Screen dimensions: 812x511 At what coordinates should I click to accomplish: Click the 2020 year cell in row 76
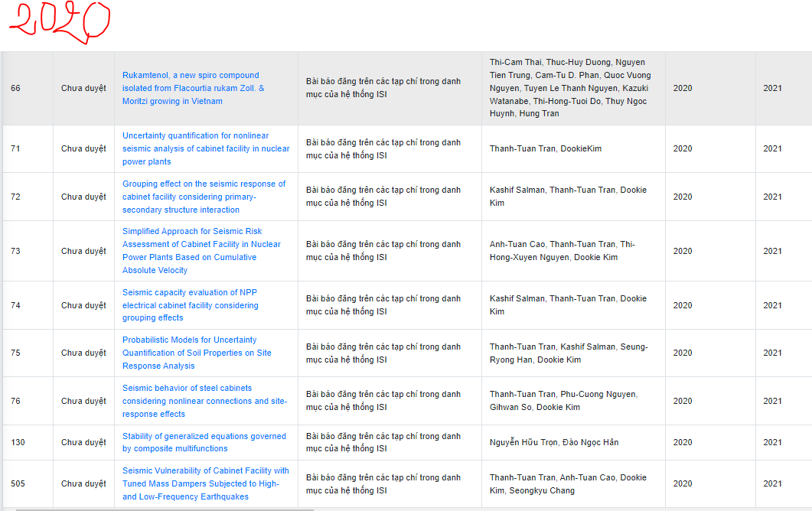[682, 401]
